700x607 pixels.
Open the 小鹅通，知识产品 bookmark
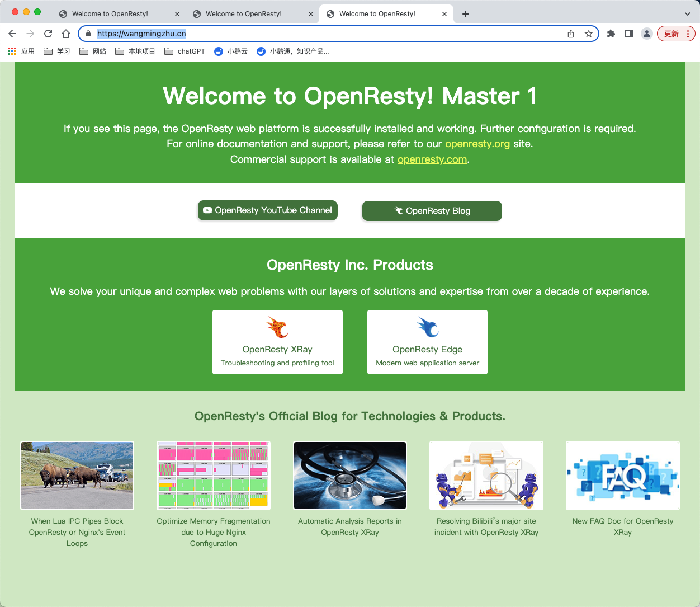292,51
